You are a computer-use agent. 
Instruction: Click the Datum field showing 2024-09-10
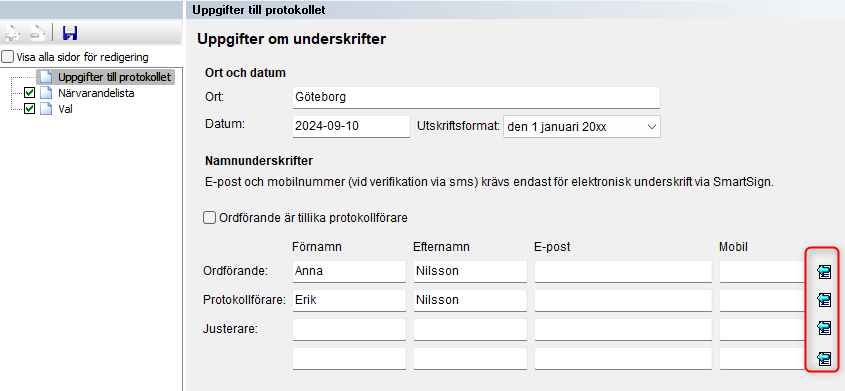coord(351,127)
